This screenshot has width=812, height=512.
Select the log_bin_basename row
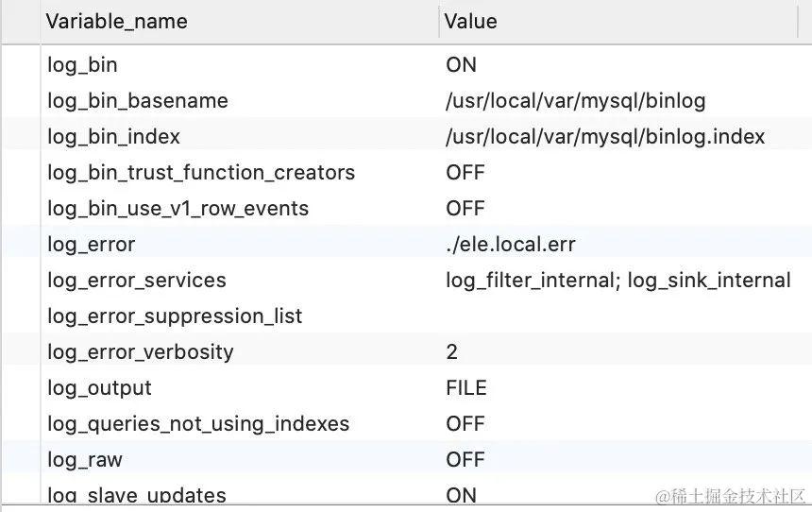(x=138, y=101)
